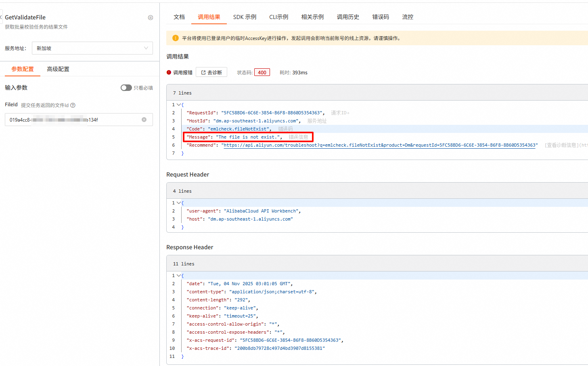Click the HostId dm.ap-southeast-1.aliyuncs.com value
Screen dimensions: 588x366
pyautogui.click(x=255, y=121)
